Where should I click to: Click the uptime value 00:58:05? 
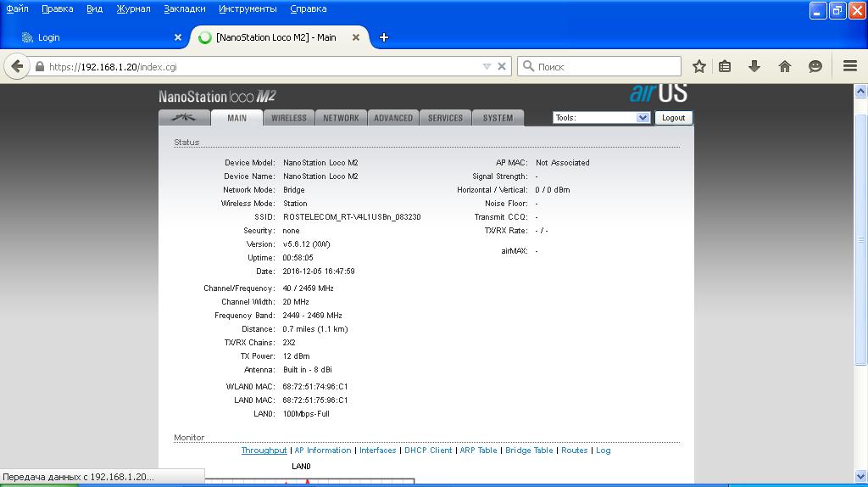pos(298,258)
